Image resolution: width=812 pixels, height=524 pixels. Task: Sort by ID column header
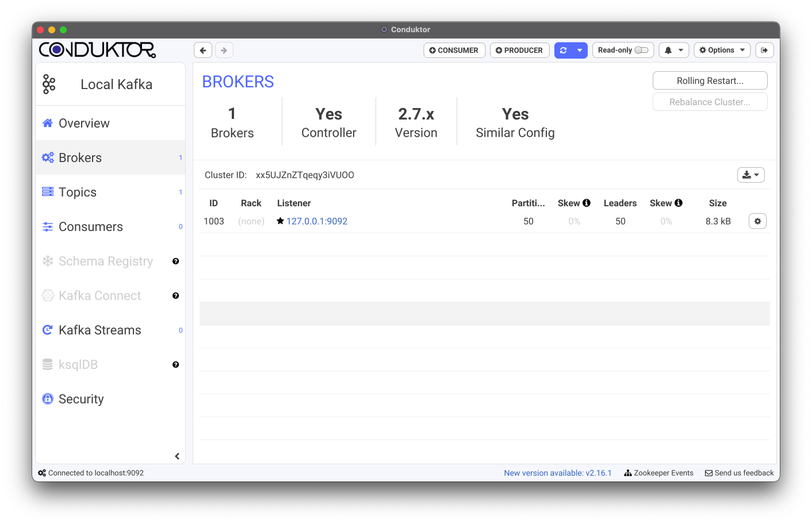tap(213, 203)
